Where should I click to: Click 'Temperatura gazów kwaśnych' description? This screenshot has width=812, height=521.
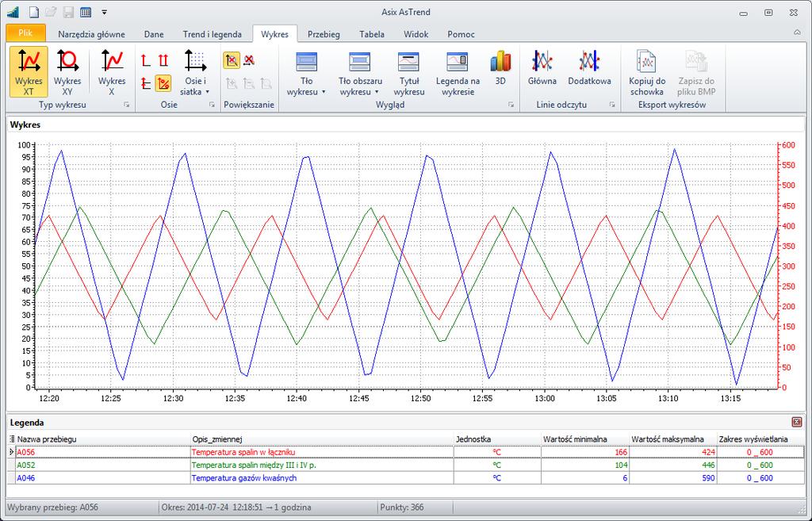pos(244,478)
